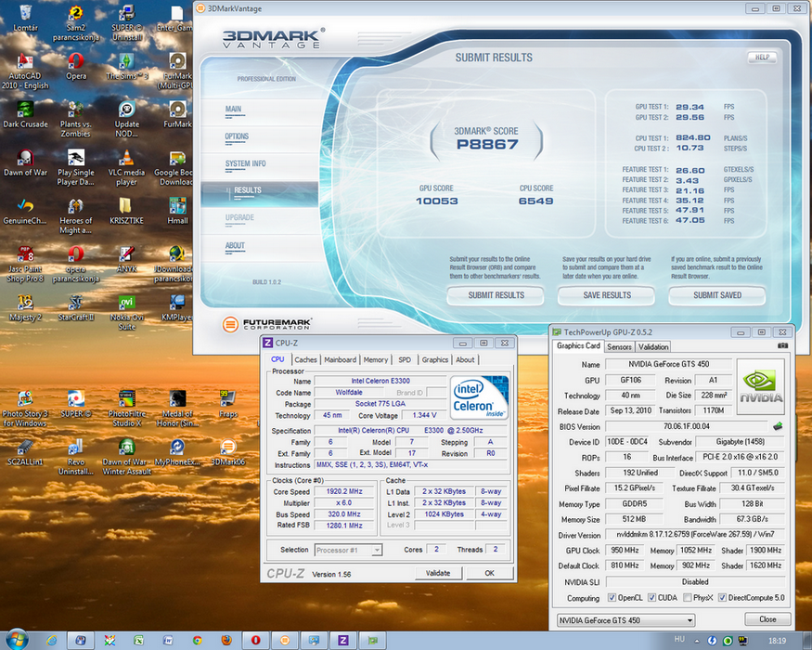Switch to the Validation tab in GPU-Z

click(x=653, y=346)
